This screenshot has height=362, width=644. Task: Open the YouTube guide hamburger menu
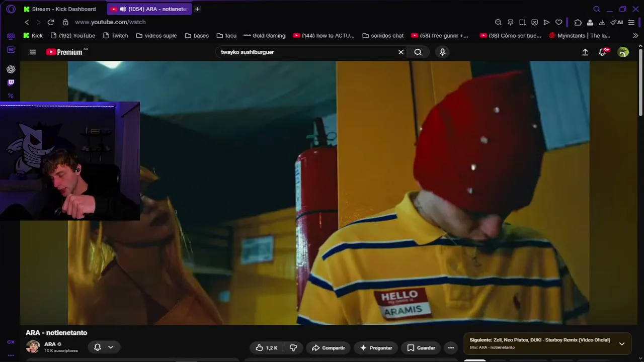[33, 52]
